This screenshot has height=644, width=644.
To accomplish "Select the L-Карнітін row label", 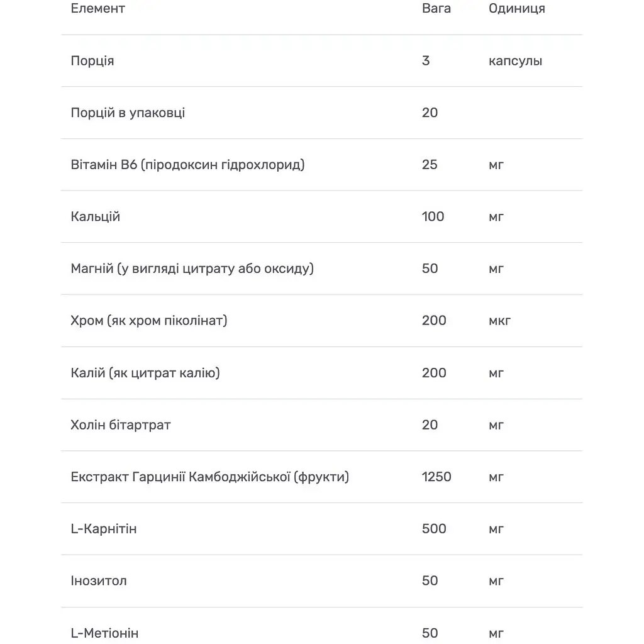I will (x=104, y=529).
